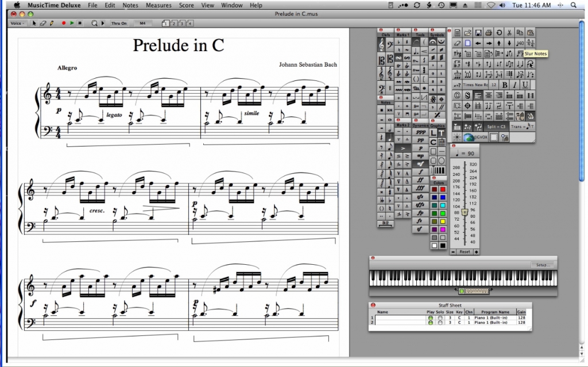588x367 pixels.
Task: Choose the eraser tool in the toolbar
Action: tap(42, 24)
